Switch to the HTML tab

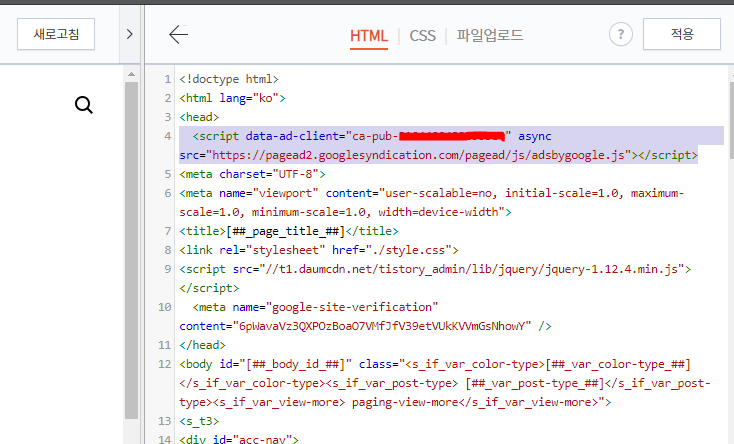click(x=369, y=36)
